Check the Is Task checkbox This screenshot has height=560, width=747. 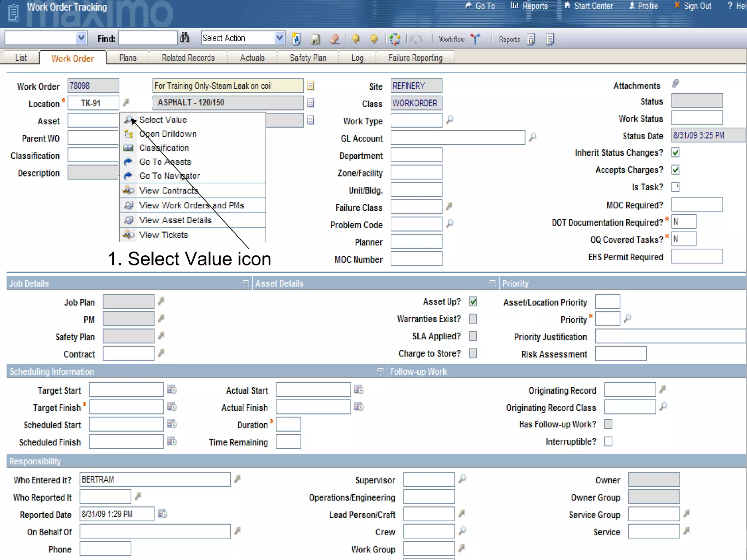click(x=676, y=187)
